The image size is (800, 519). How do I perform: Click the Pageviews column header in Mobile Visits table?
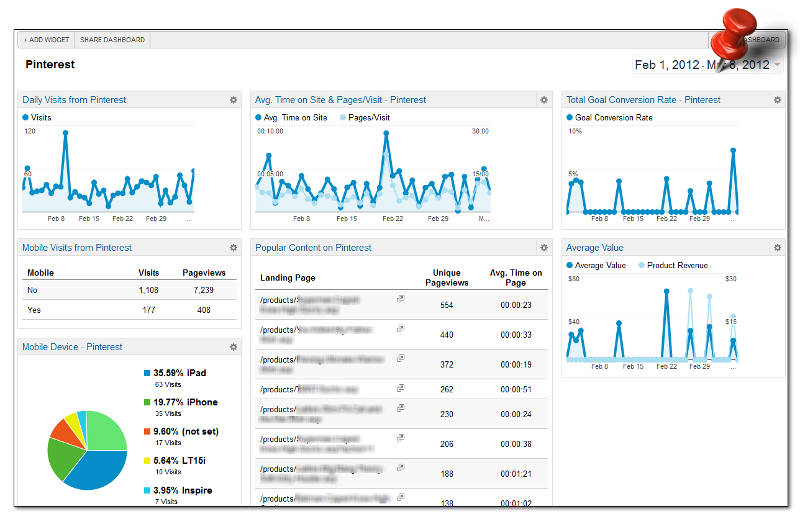(204, 273)
